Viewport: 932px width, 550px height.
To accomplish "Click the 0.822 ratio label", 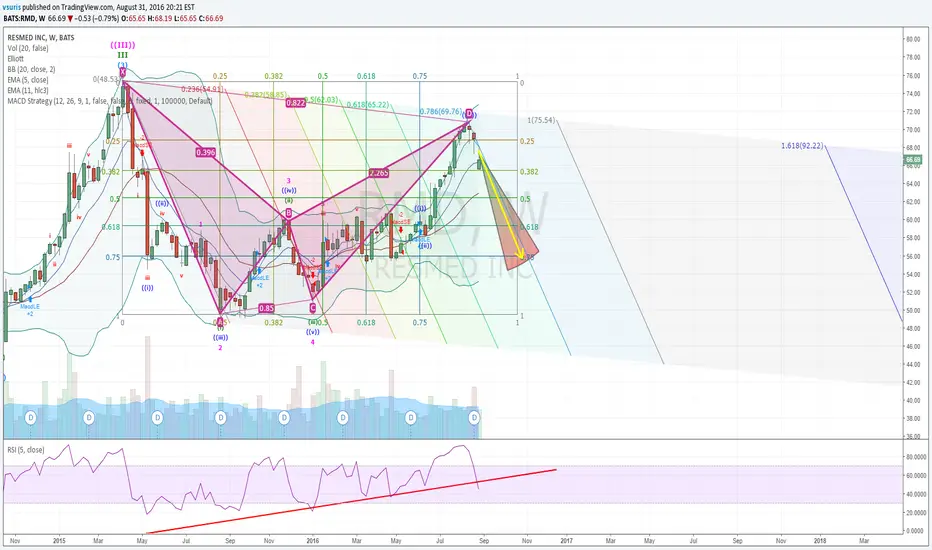I will 295,103.
